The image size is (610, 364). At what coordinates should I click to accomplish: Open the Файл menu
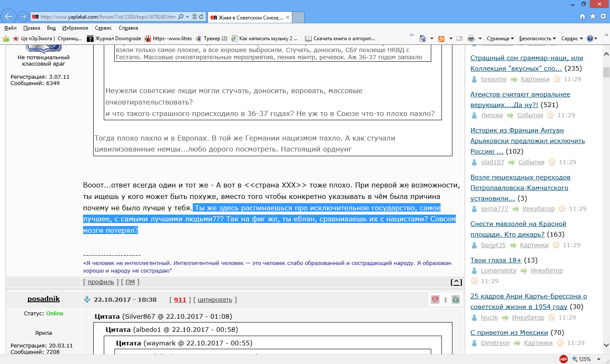10,28
